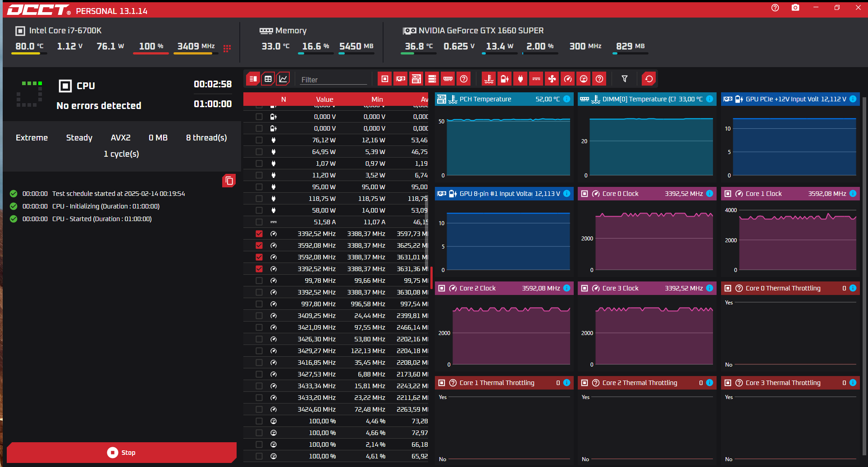Click the 'Extreme' test mode label
Image resolution: width=868 pixels, height=467 pixels.
32,138
